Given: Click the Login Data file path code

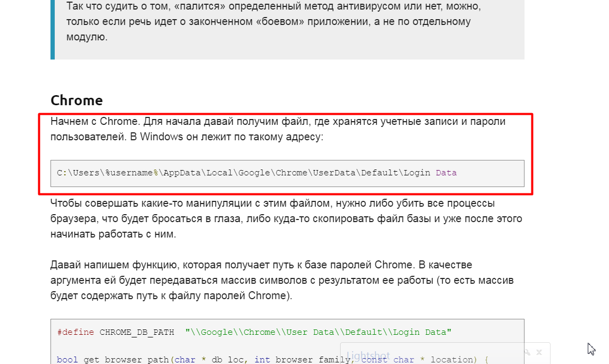Looking at the screenshot, I should (257, 173).
